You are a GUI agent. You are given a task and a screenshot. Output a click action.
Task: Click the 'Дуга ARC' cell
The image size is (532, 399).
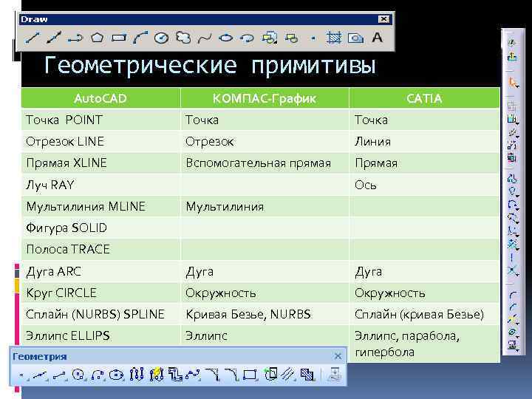coord(100,271)
